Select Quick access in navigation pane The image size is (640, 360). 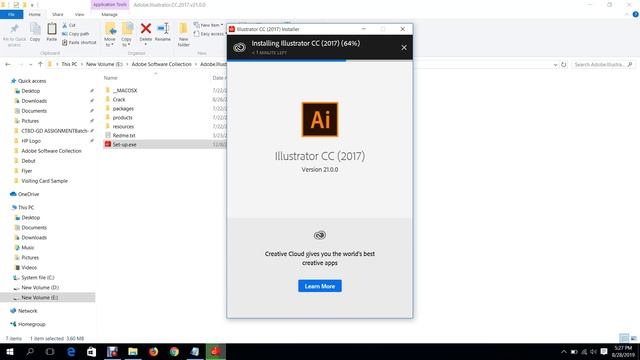tap(31, 81)
